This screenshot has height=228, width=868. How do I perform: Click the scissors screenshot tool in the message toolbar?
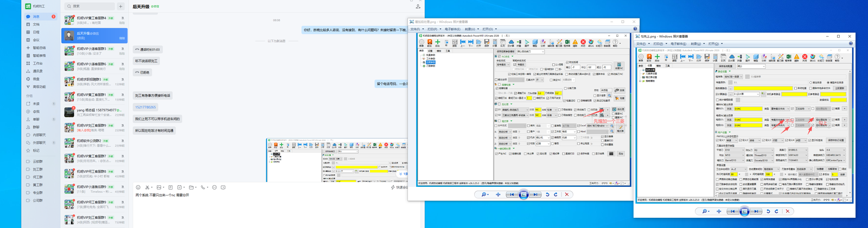coord(147,187)
